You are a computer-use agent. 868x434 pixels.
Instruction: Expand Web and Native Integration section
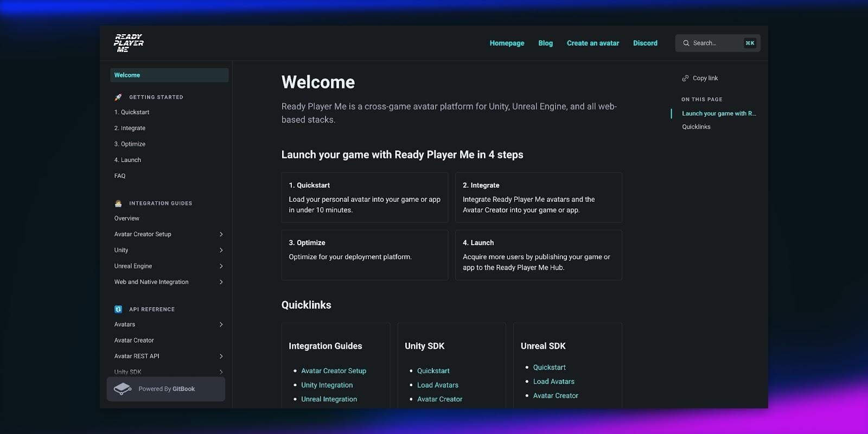(221, 282)
